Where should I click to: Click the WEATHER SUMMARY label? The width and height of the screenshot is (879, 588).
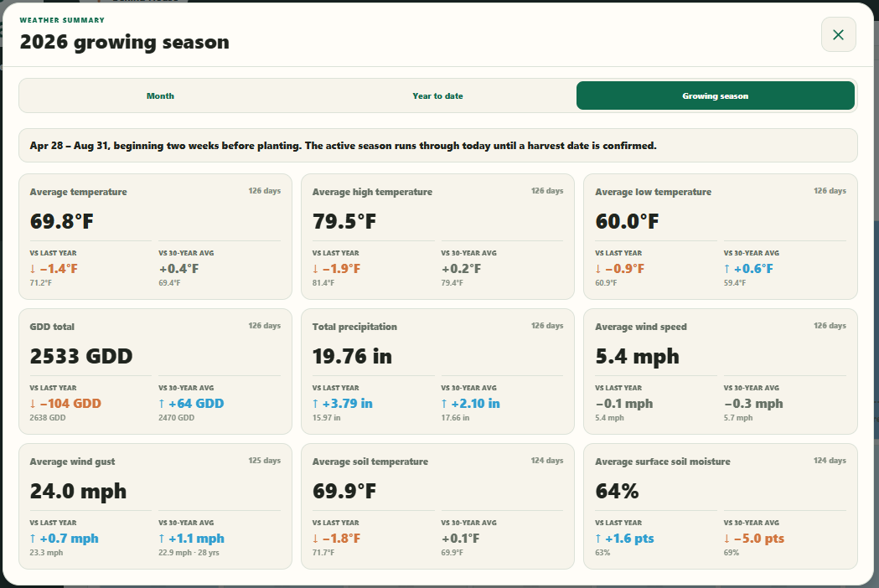(62, 20)
